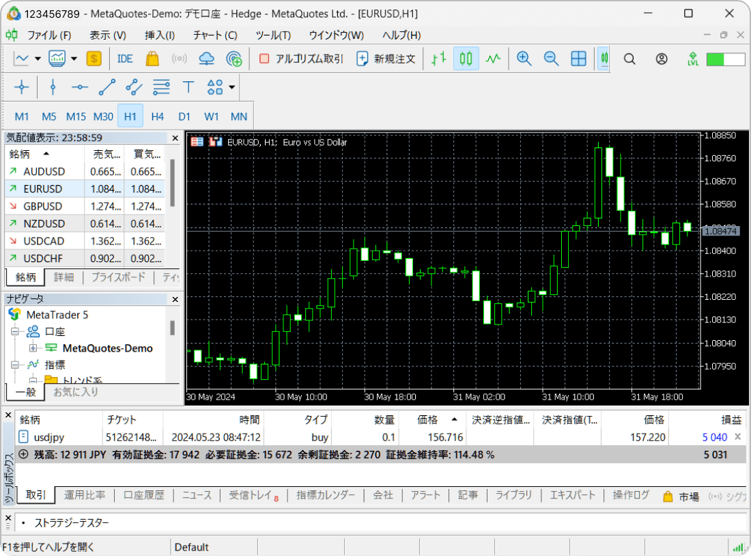Image resolution: width=751 pixels, height=560 pixels.
Task: Open the chart type dropdown arrow
Action: click(x=38, y=59)
